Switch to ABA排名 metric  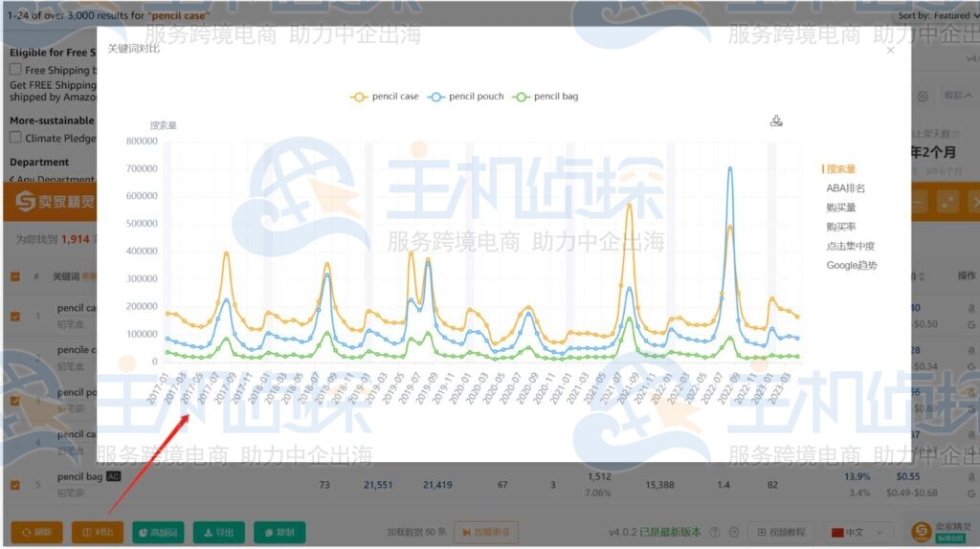846,188
